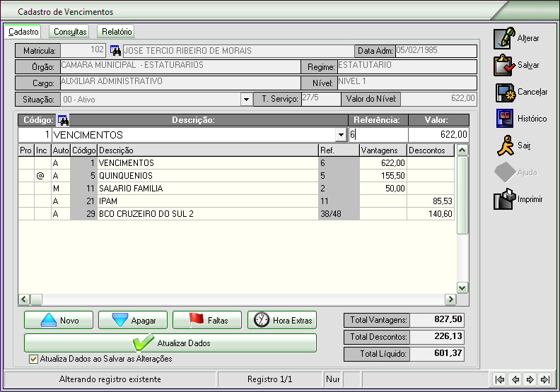Image resolution: width=560 pixels, height=392 pixels.
Task: Open the Relatório tab
Action: point(116,32)
